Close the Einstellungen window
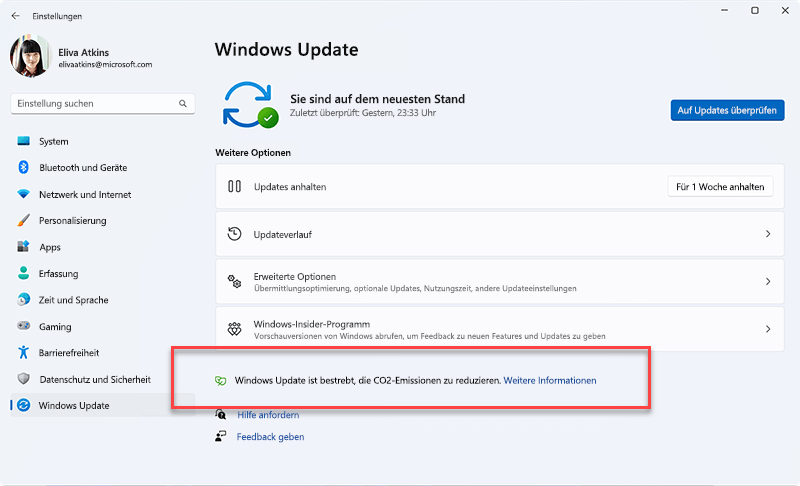 click(785, 10)
